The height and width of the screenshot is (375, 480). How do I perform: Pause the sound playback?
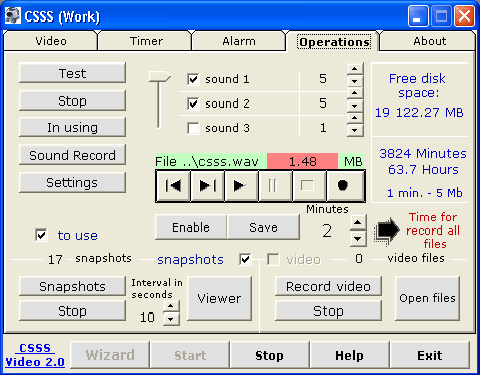tap(275, 186)
